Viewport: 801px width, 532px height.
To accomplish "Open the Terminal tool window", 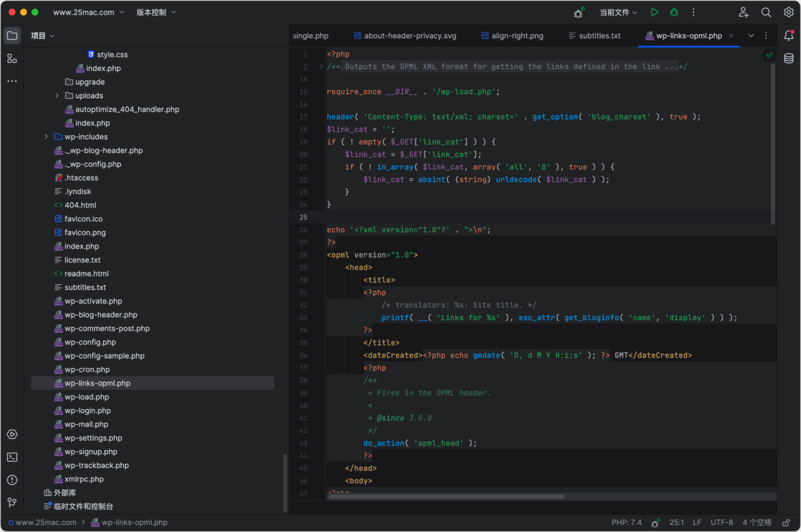I will (12, 458).
